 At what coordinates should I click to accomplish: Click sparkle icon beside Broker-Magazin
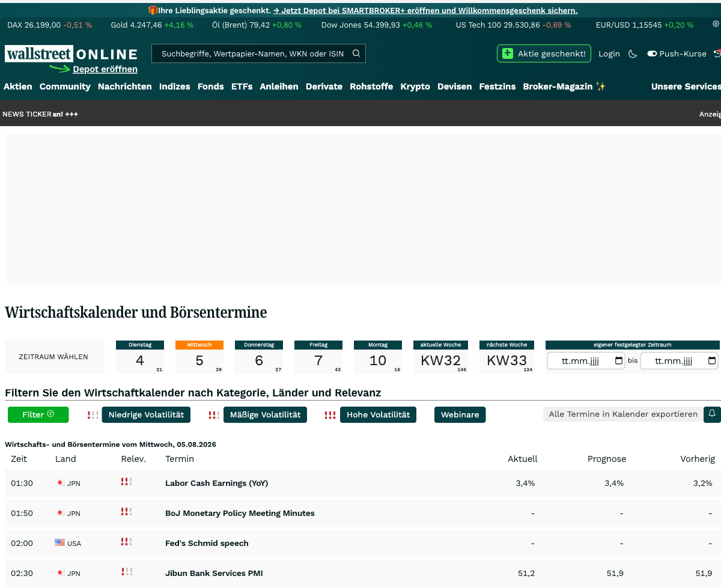[601, 86]
